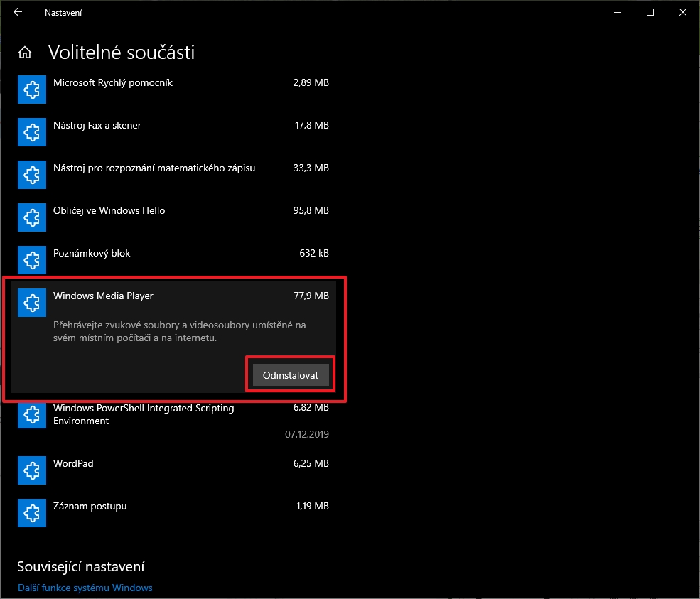Screen dimensions: 700x599
Task: Click the Záznam postupu feature icon
Action: pos(32,513)
